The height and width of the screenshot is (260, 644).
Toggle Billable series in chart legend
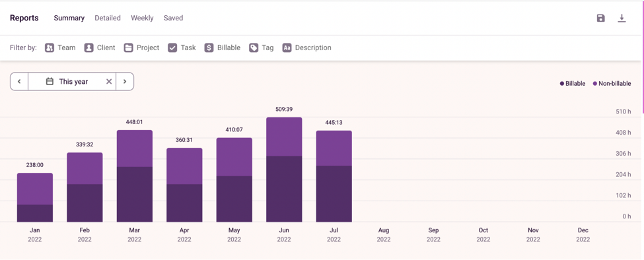573,84
